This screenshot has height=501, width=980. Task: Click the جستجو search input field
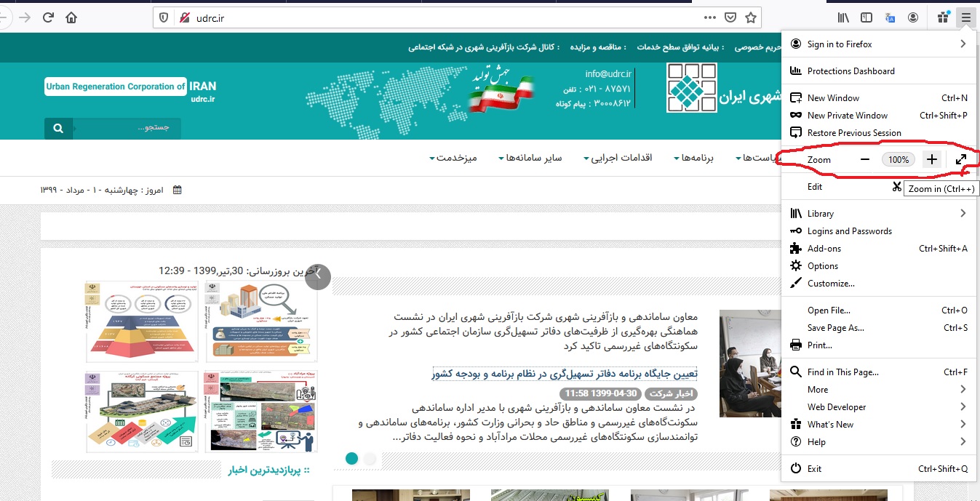click(x=127, y=129)
